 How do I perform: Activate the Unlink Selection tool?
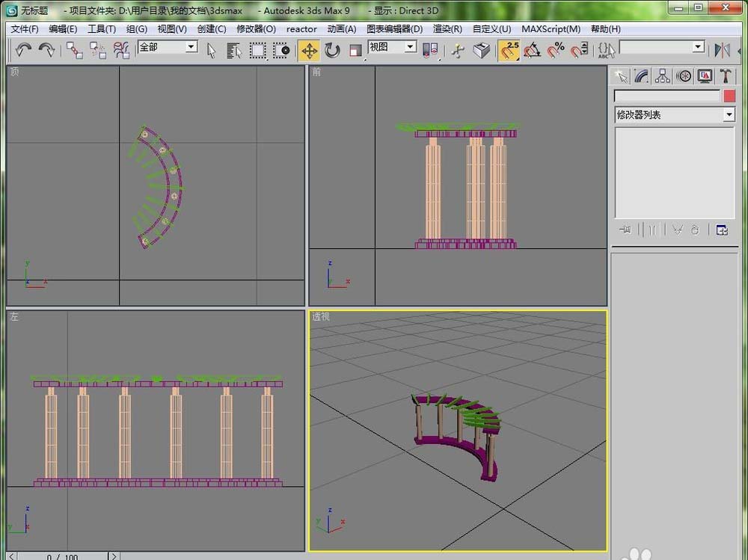point(98,50)
